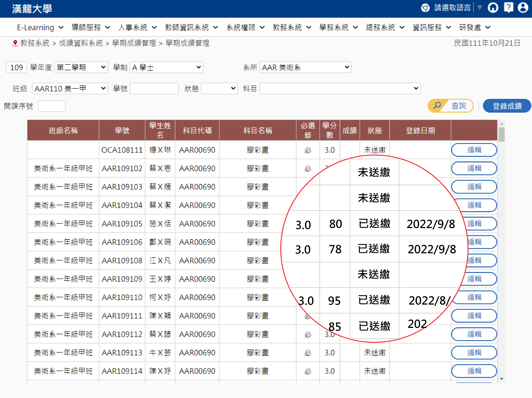Open the 導師服務 menu

tap(91, 27)
